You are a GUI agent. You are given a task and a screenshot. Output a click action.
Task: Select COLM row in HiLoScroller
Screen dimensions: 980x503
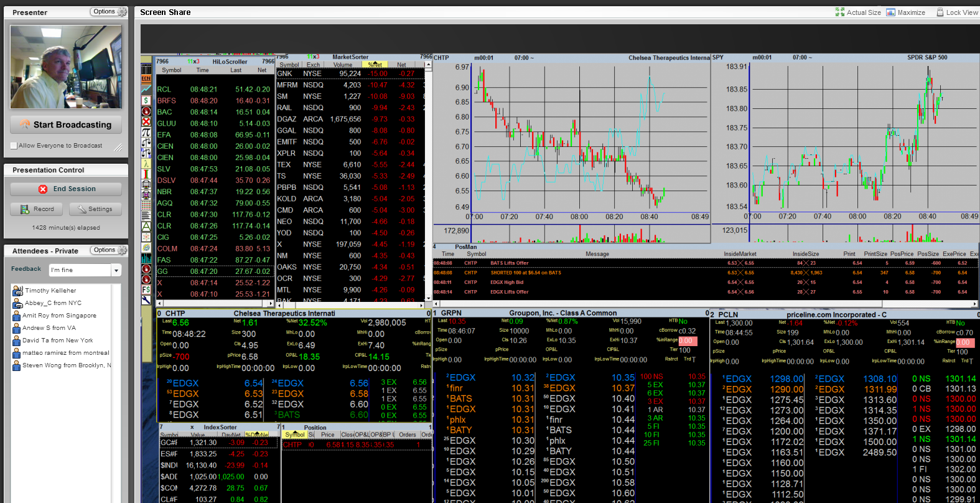(215, 249)
